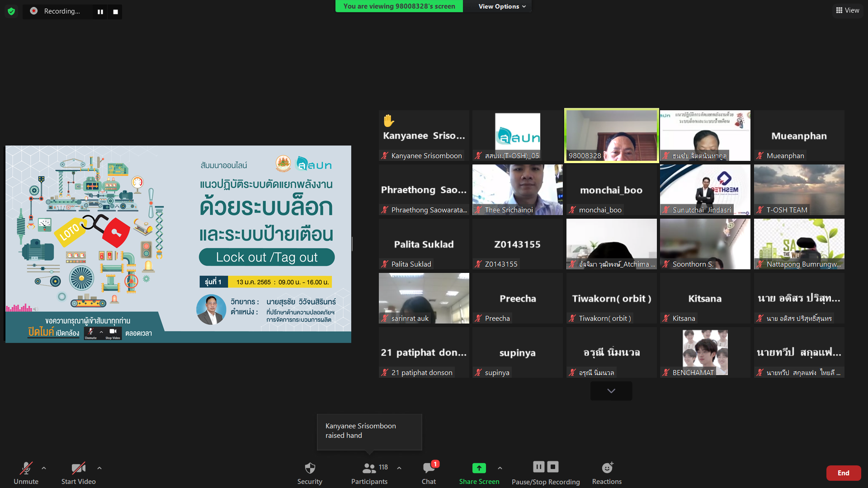Click the muted mic icon on supinya's tile
This screenshot has height=488, width=868.
(478, 372)
